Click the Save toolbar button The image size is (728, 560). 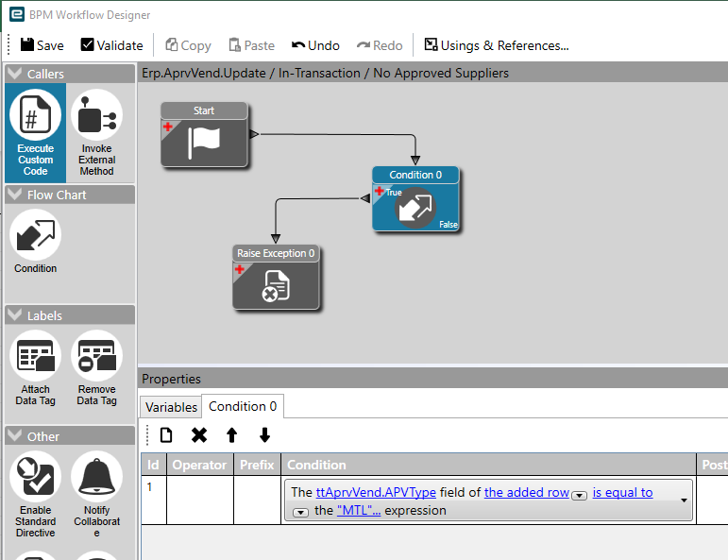(x=42, y=45)
